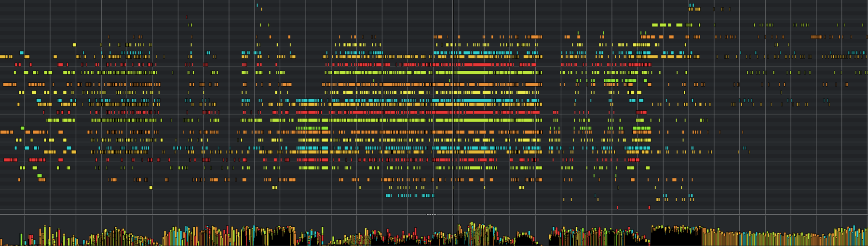Select the cyan velocity bars at the far right

coord(863,237)
